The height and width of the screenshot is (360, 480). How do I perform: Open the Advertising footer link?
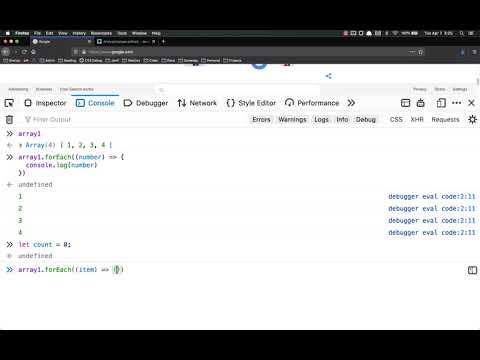(18, 89)
